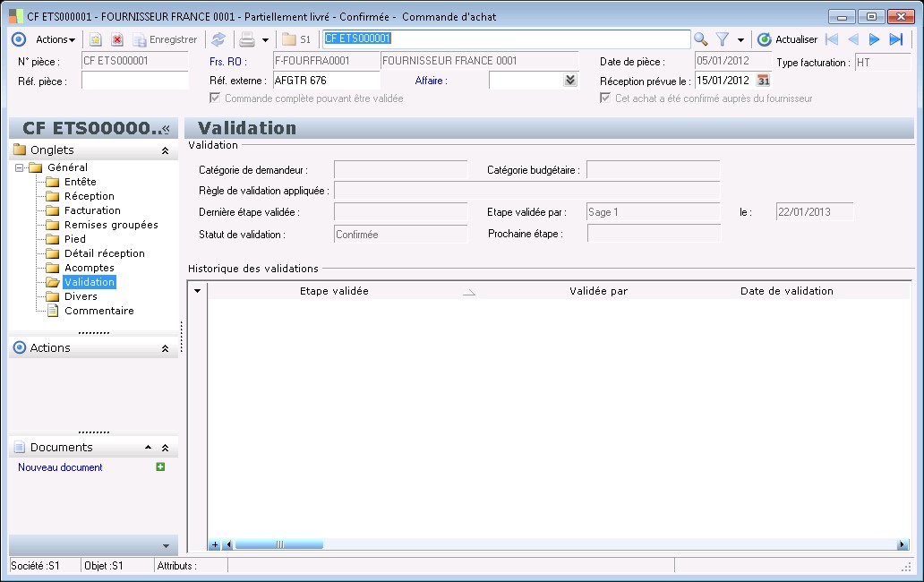Open the Actions dropdown menu

tap(56, 39)
